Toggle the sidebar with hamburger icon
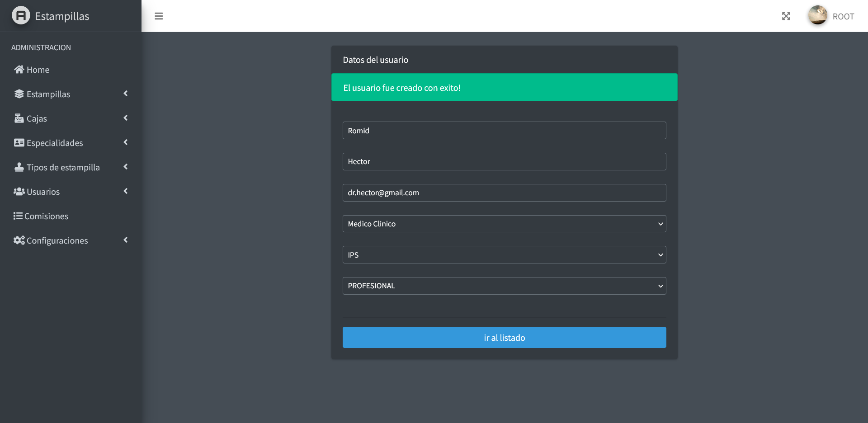The height and width of the screenshot is (423, 868). [x=159, y=16]
